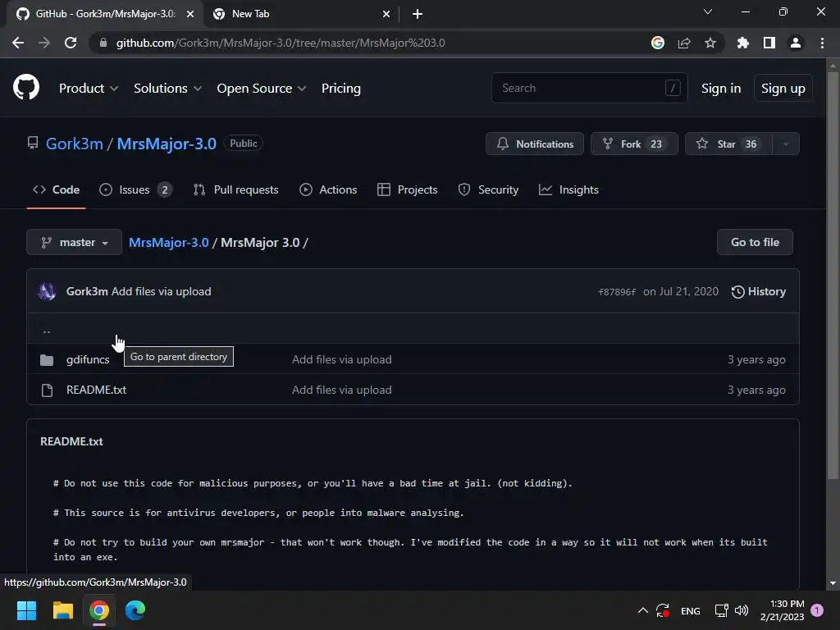840x630 pixels.
Task: Click the volume speaker tray icon
Action: [742, 610]
